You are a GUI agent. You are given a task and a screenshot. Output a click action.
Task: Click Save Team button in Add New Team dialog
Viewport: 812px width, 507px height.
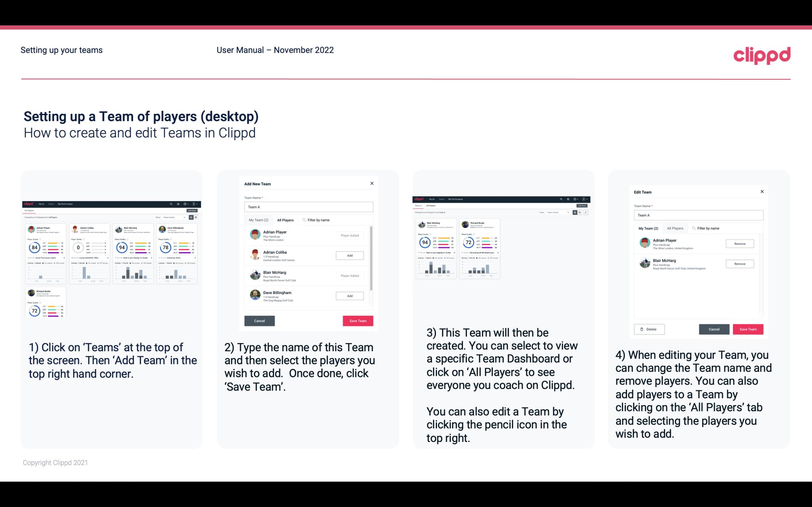pos(357,320)
